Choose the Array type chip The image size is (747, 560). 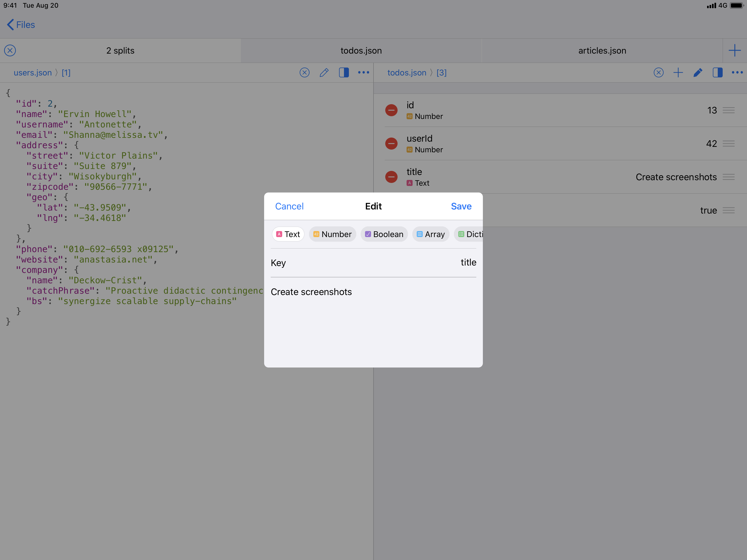pyautogui.click(x=431, y=234)
